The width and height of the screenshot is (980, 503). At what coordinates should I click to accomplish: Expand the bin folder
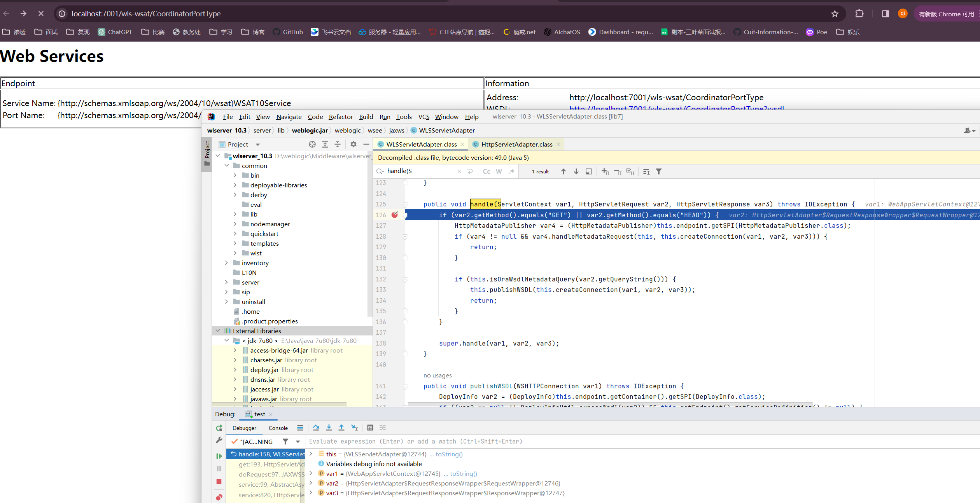coord(235,175)
